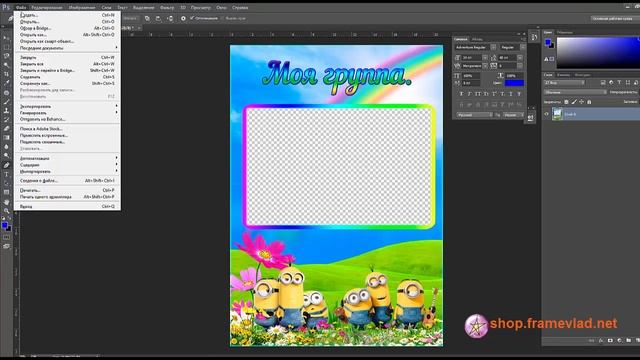640x360 pixels.
Task: Select the Zoom tool
Action: click(x=6, y=211)
